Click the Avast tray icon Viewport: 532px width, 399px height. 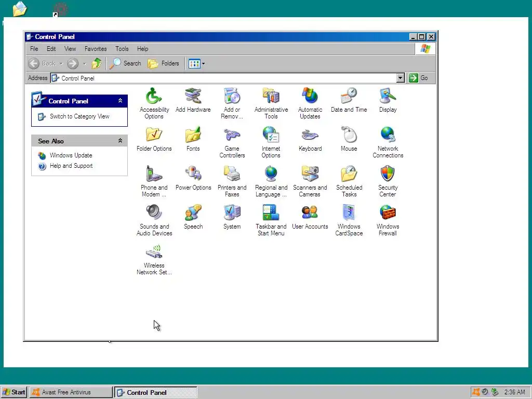(476, 392)
